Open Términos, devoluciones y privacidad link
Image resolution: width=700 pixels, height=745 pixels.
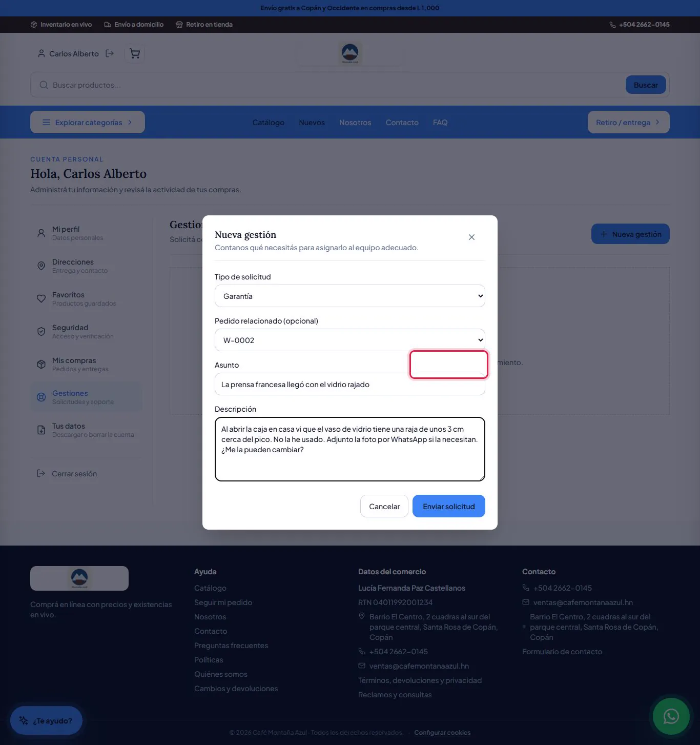[420, 680]
